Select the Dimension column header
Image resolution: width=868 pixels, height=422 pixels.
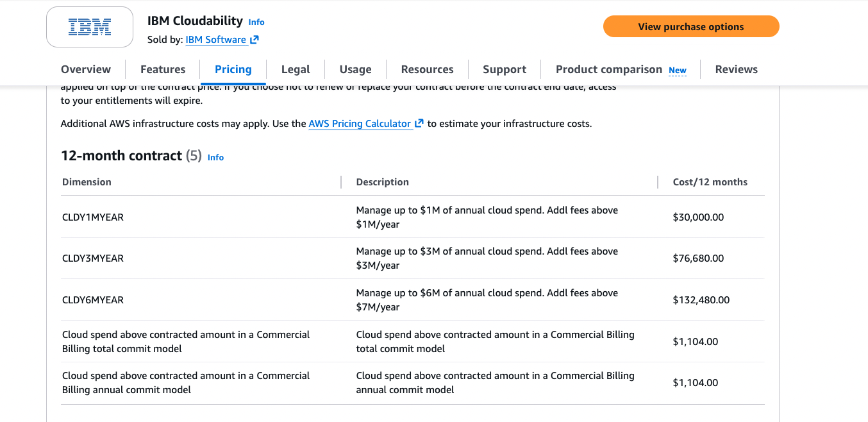(x=87, y=181)
